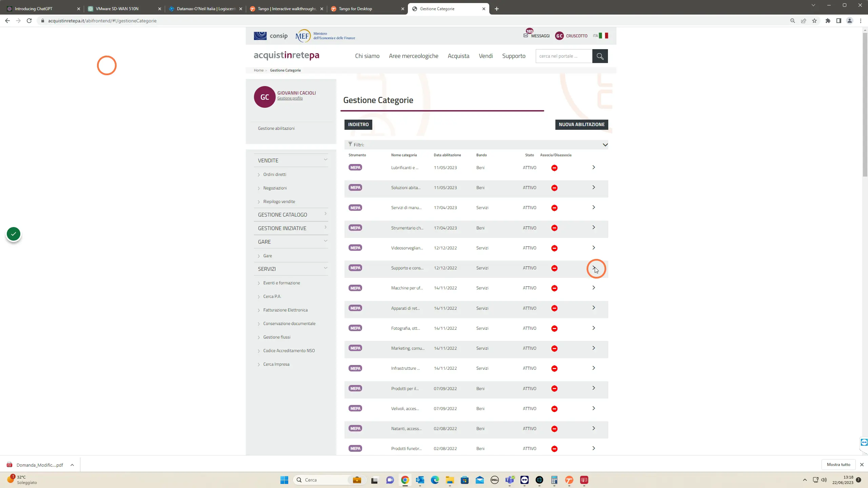Open Windows Start menu

pyautogui.click(x=284, y=480)
